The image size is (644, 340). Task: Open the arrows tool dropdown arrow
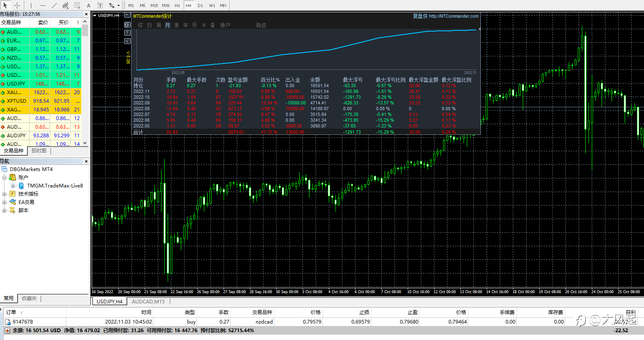[118, 5]
